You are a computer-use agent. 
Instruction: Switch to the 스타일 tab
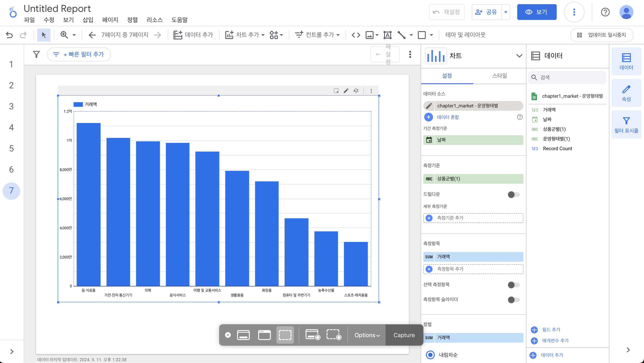pyautogui.click(x=499, y=76)
